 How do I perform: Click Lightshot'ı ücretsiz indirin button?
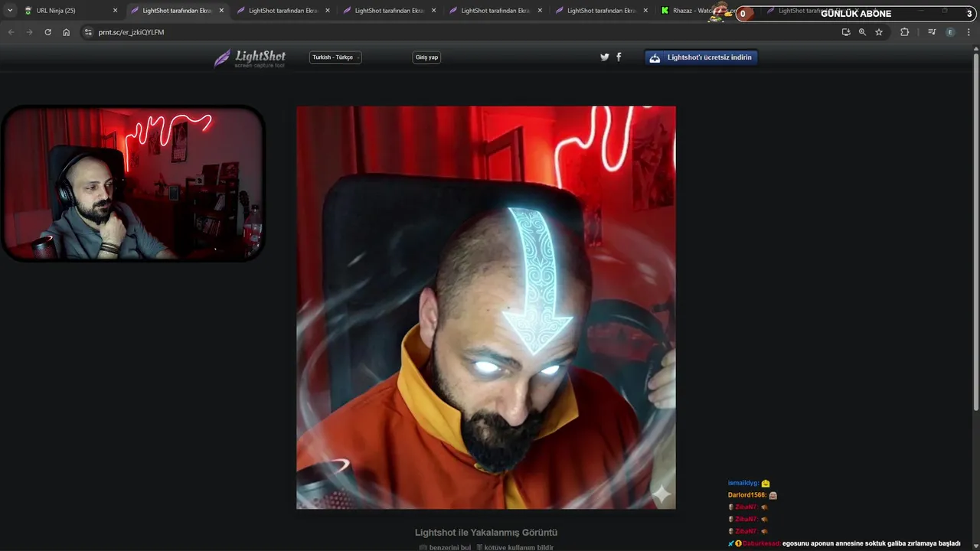[x=701, y=57]
